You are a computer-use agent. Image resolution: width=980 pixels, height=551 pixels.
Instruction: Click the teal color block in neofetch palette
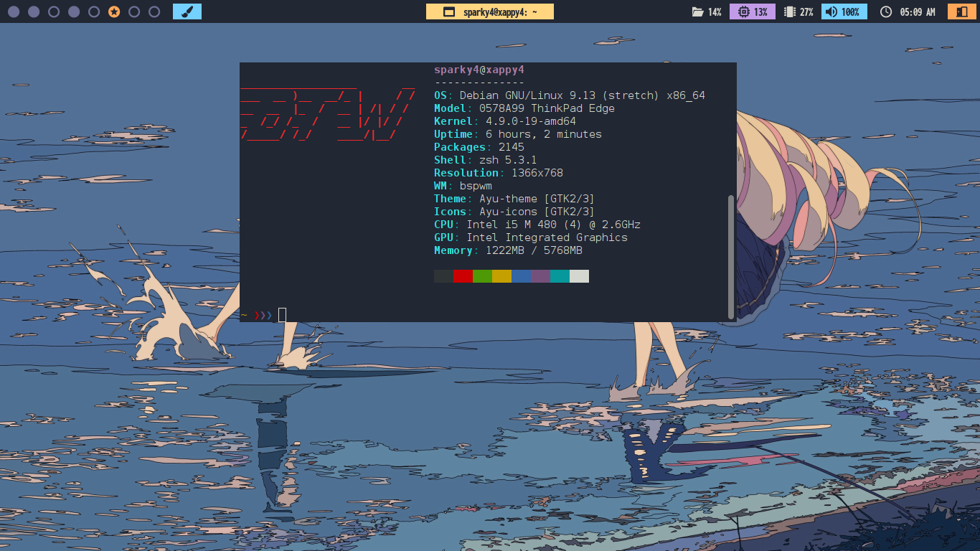click(x=560, y=276)
